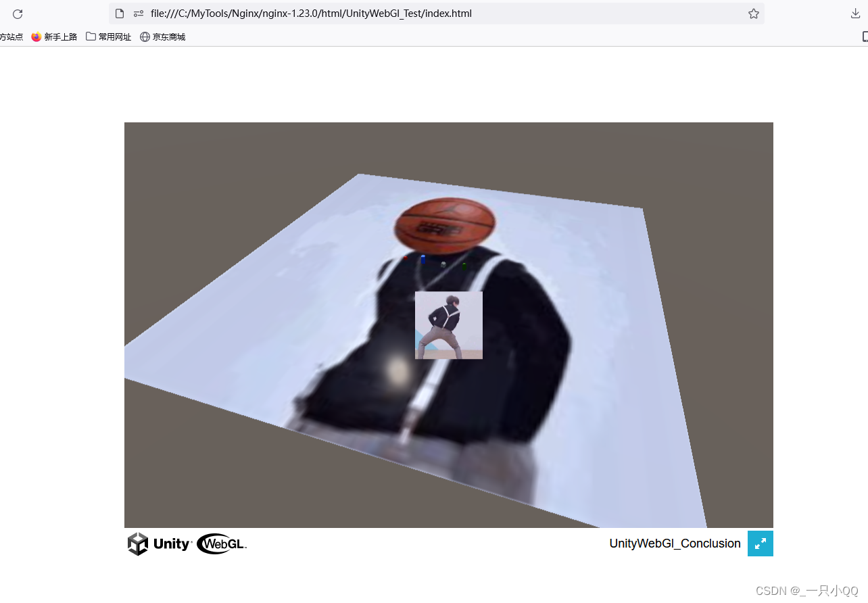Click the WebGL logo below the canvas
Viewport: 868px width, 603px height.
click(222, 544)
